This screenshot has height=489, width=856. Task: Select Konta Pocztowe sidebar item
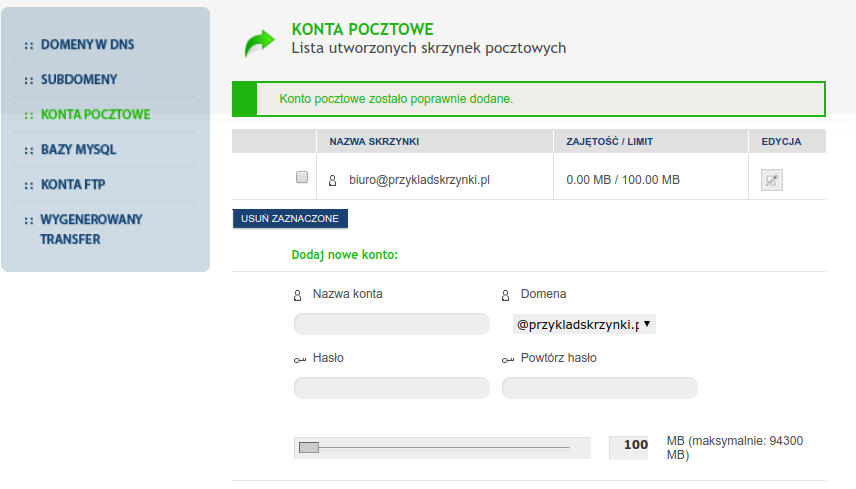click(x=96, y=114)
